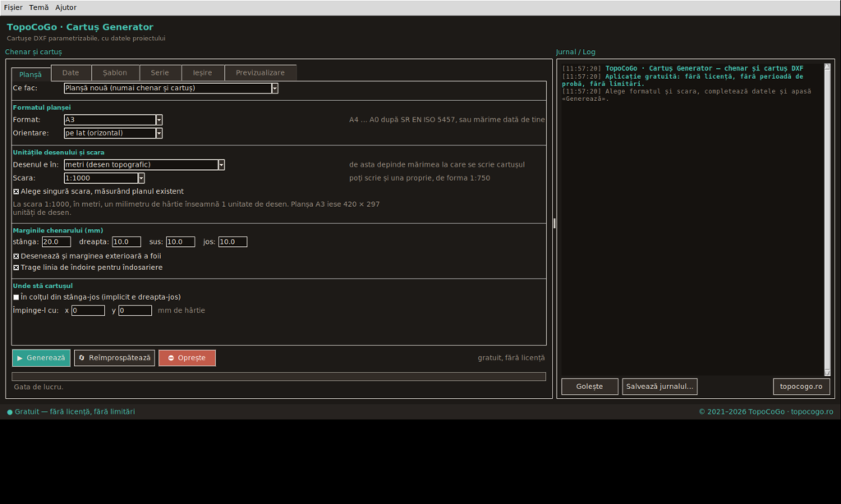This screenshot has width=841, height=504.
Task: Click the 'Formatul planșei' section heading
Action: [x=42, y=108]
